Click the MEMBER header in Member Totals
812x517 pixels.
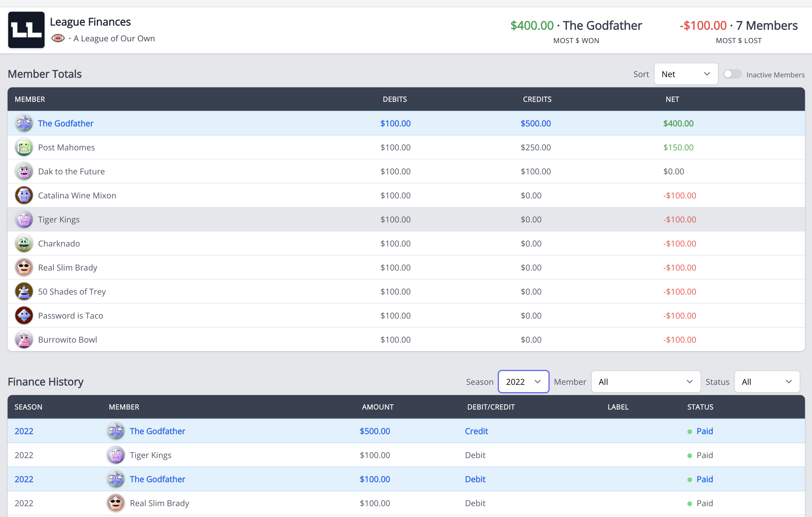[30, 99]
